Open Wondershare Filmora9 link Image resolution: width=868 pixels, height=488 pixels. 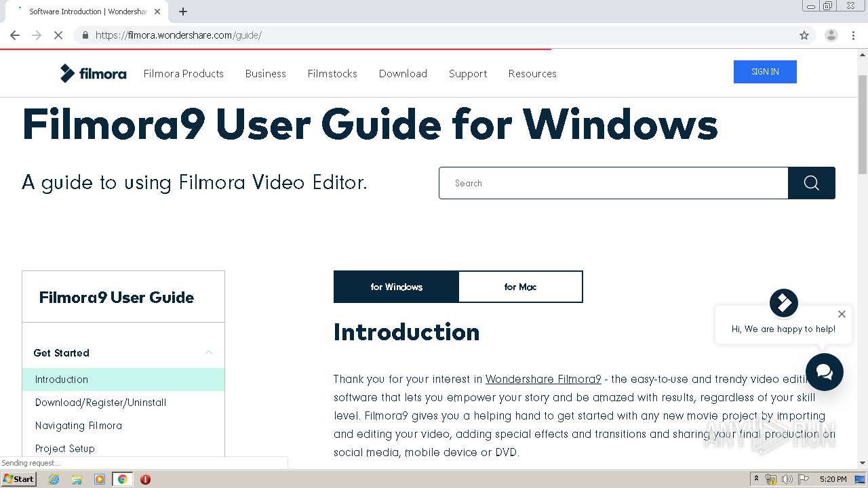coord(543,380)
